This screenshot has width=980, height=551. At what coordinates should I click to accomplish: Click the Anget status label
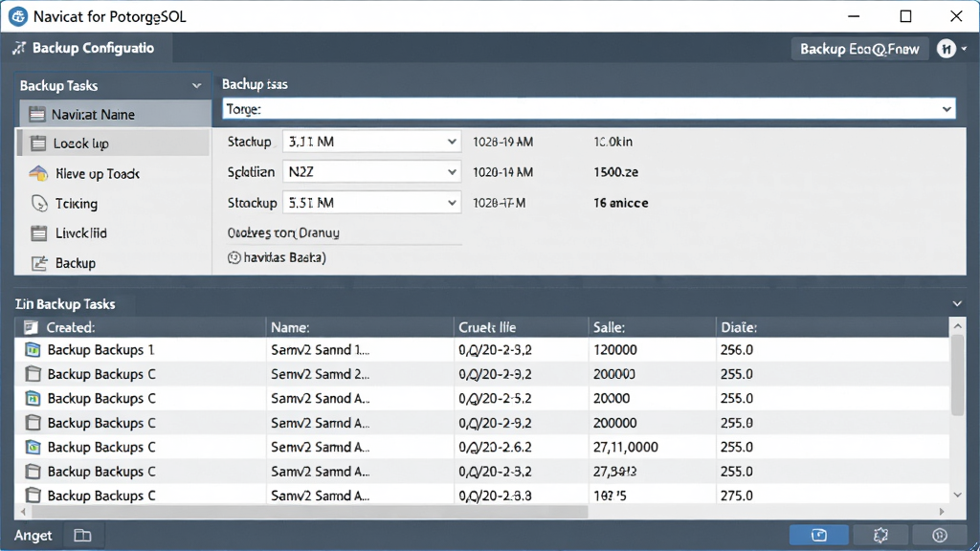click(33, 536)
